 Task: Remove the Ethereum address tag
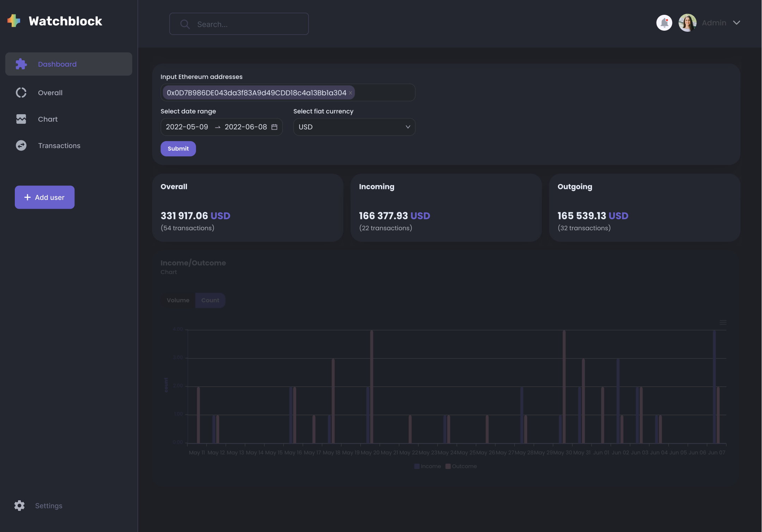point(350,93)
